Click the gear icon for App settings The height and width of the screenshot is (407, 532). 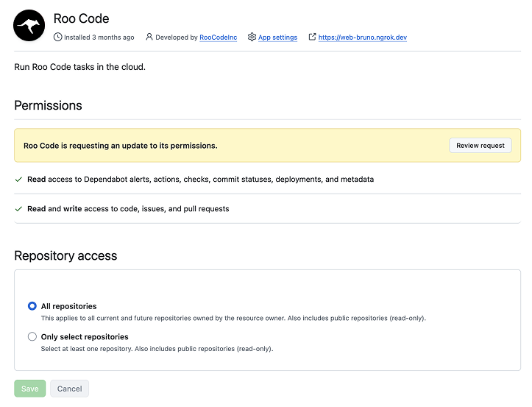[252, 37]
